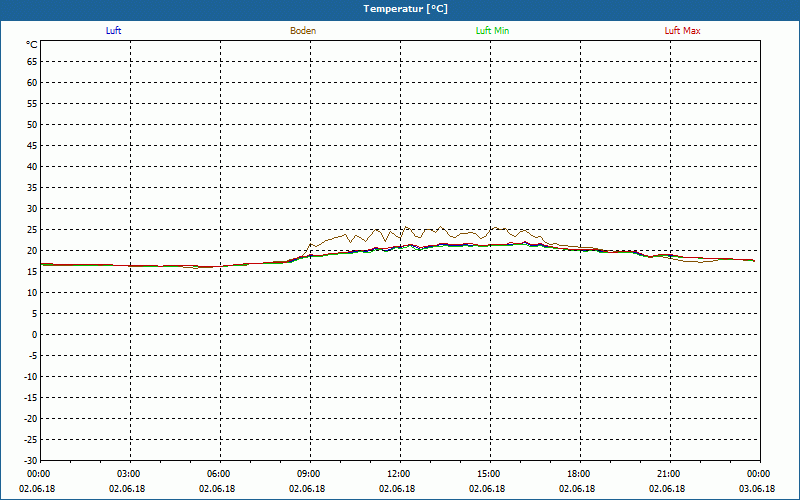Click the 20 value on the temperature axis

coord(32,251)
